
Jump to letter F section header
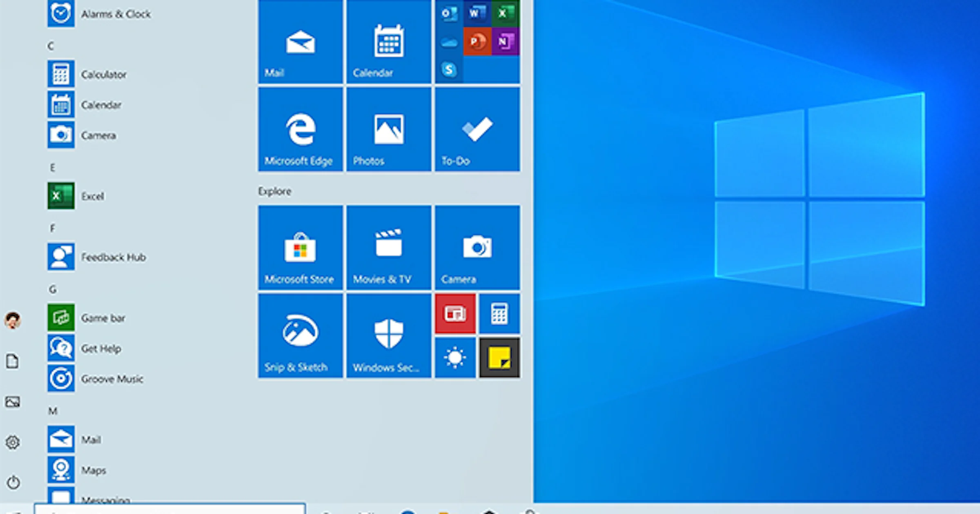point(52,228)
